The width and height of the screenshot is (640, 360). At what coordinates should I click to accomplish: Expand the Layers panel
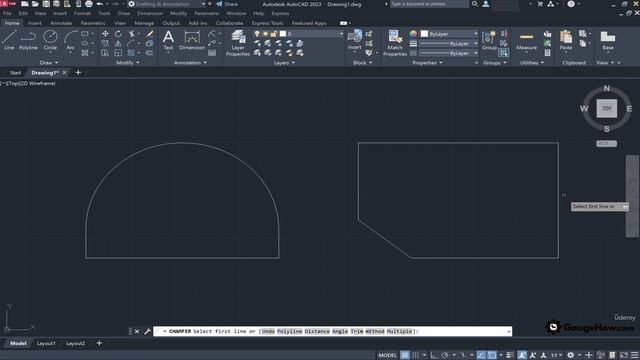284,63
